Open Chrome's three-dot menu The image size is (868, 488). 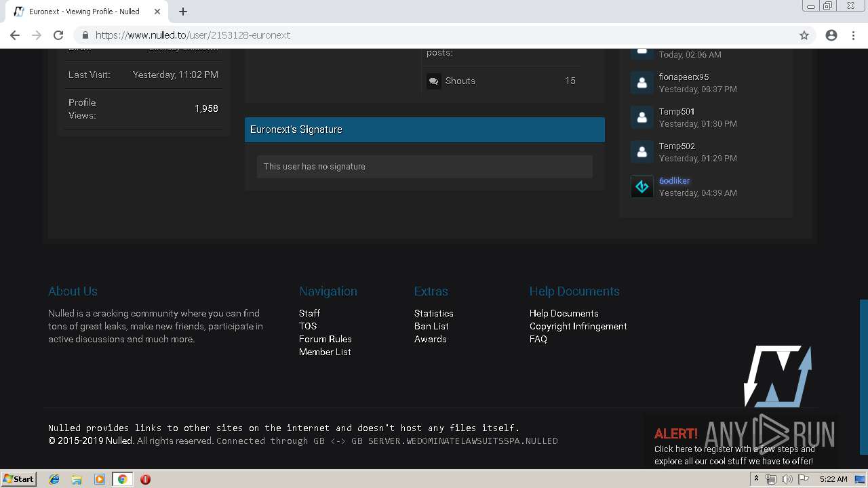pyautogui.click(x=853, y=35)
